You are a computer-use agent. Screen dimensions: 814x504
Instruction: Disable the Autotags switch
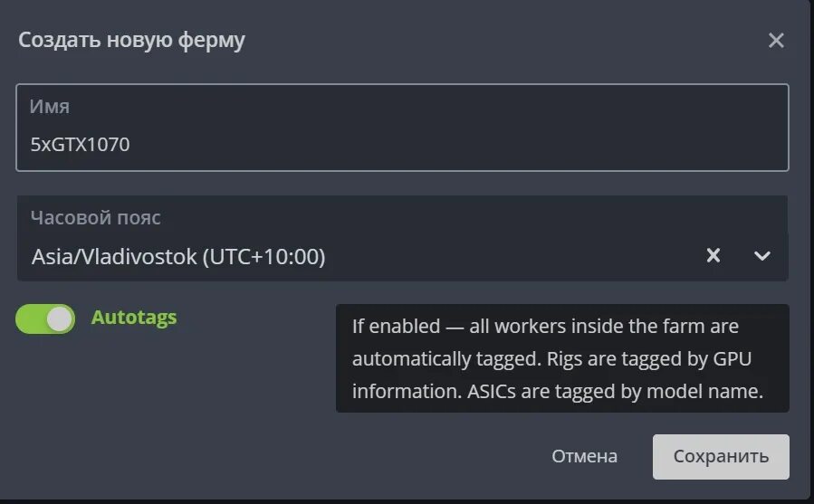45,319
